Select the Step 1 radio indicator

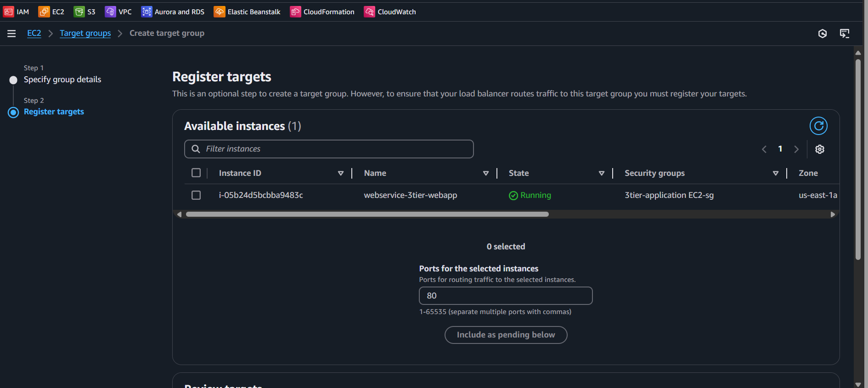click(x=13, y=80)
